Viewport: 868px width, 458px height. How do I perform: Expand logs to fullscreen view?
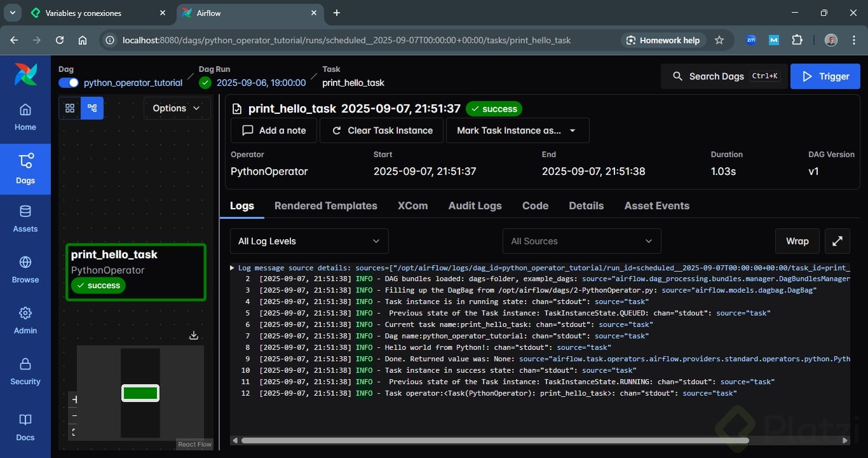[x=837, y=241]
